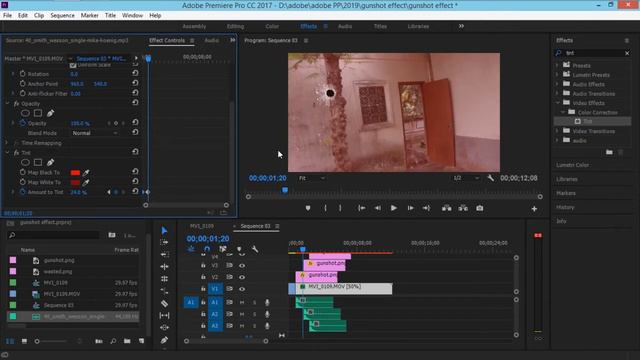Select the Track Select Forward tool
Screen dimensions: 640x360
tap(164, 242)
